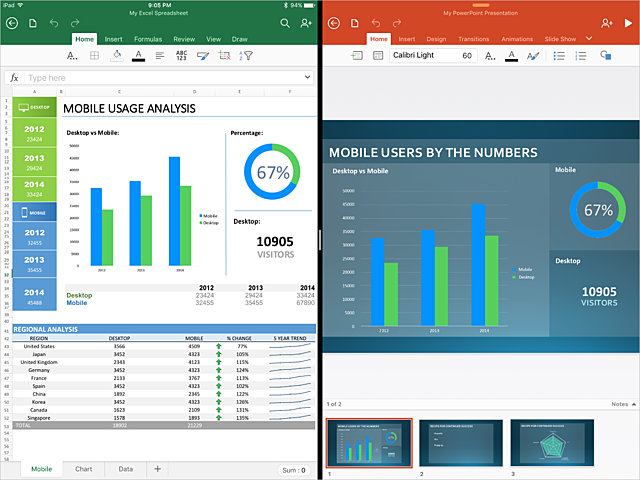The image size is (640, 480).
Task: Click the slide title MOBILE USERS BY THE NUMBERS
Action: click(433, 153)
